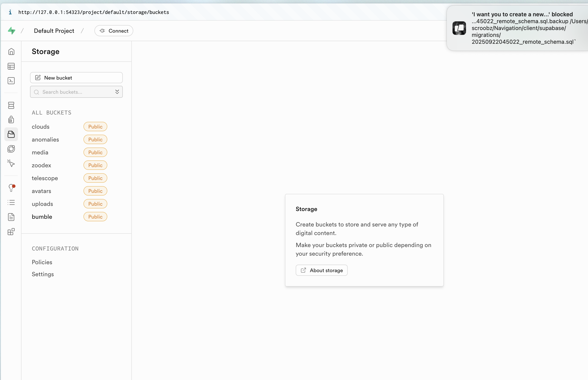
Task: Open the Realtime sidebar icon
Action: (11, 163)
